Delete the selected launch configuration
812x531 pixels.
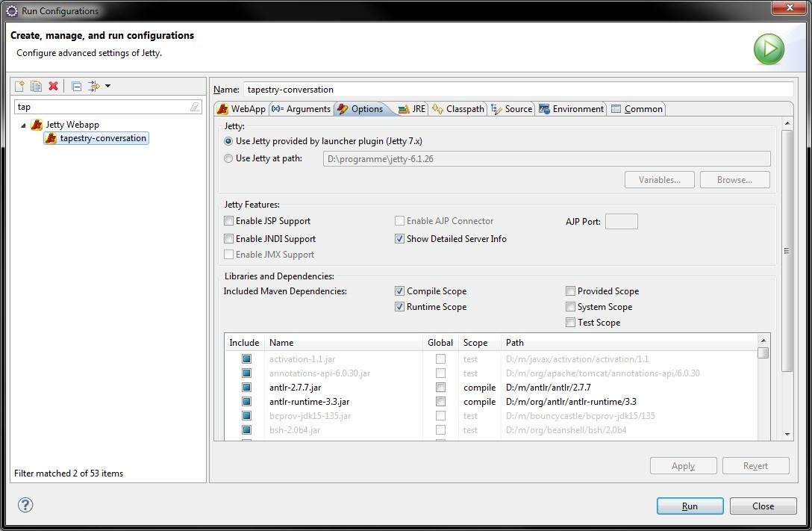[x=53, y=86]
